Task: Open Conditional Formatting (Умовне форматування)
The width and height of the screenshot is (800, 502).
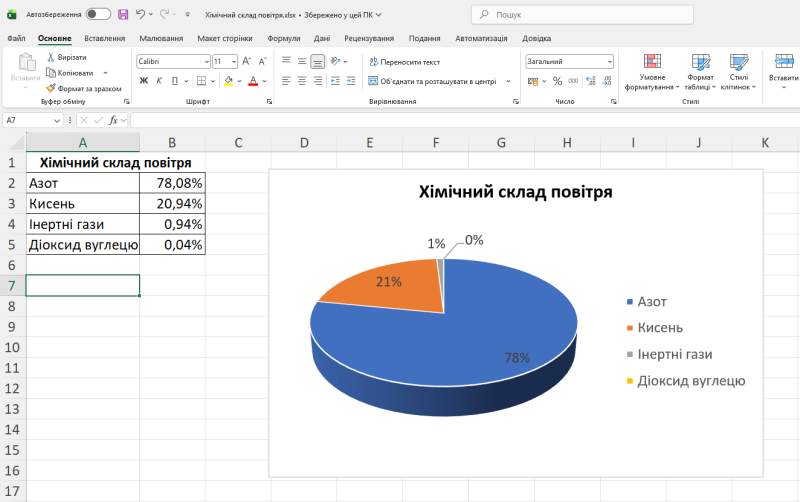Action: point(652,72)
